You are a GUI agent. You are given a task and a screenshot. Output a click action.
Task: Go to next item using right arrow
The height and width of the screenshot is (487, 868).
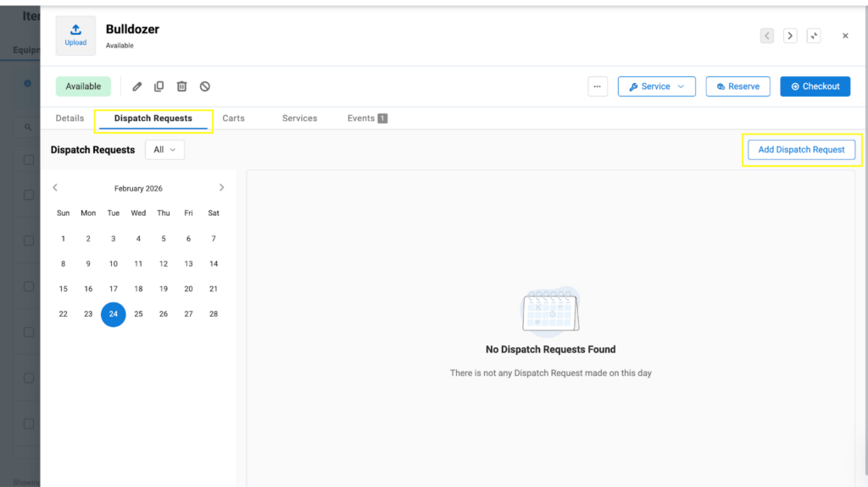[x=790, y=36]
